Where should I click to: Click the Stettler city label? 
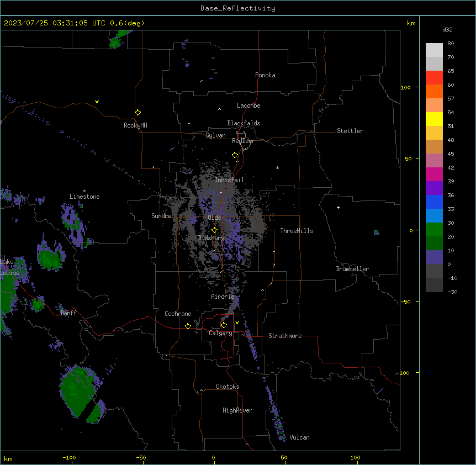coord(350,131)
